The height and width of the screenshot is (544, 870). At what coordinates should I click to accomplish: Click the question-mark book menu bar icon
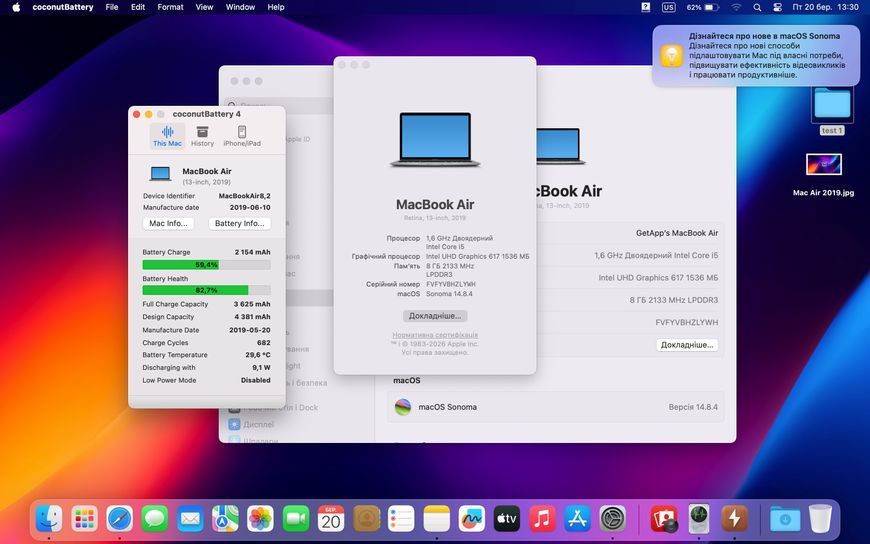pos(646,7)
